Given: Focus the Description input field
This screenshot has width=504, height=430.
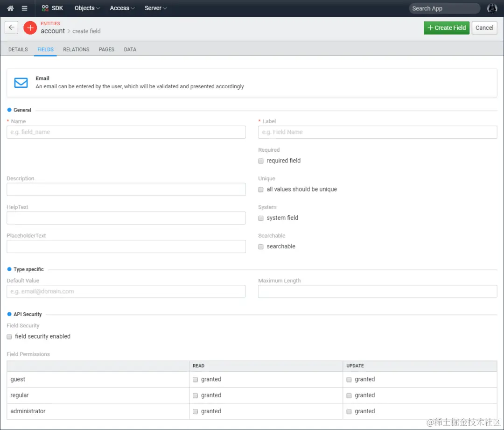Looking at the screenshot, I should pyautogui.click(x=126, y=190).
